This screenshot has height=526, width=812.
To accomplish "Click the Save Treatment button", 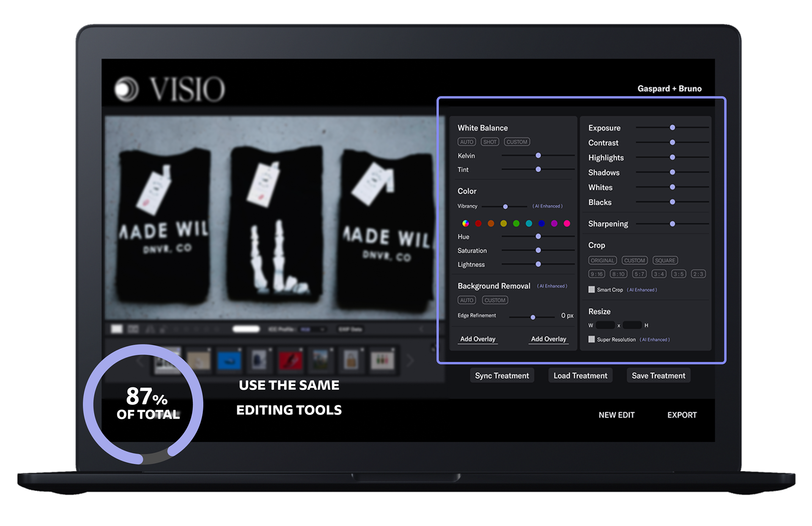I will point(658,375).
